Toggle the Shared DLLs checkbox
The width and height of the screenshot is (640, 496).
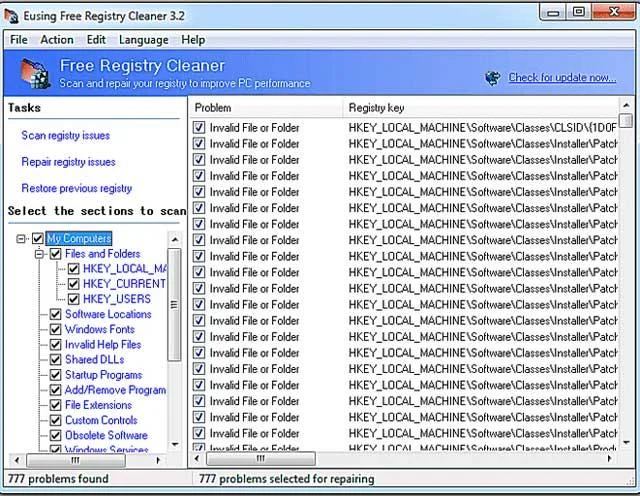[56, 359]
